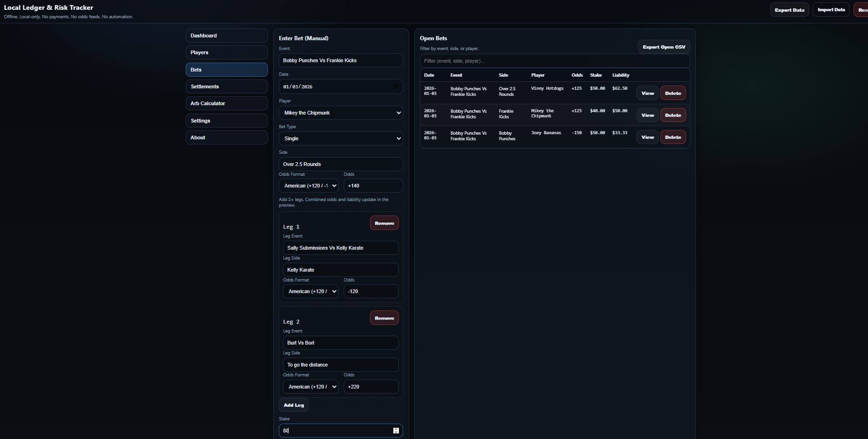The width and height of the screenshot is (868, 439).
Task: Click the Date field
Action: [340, 86]
